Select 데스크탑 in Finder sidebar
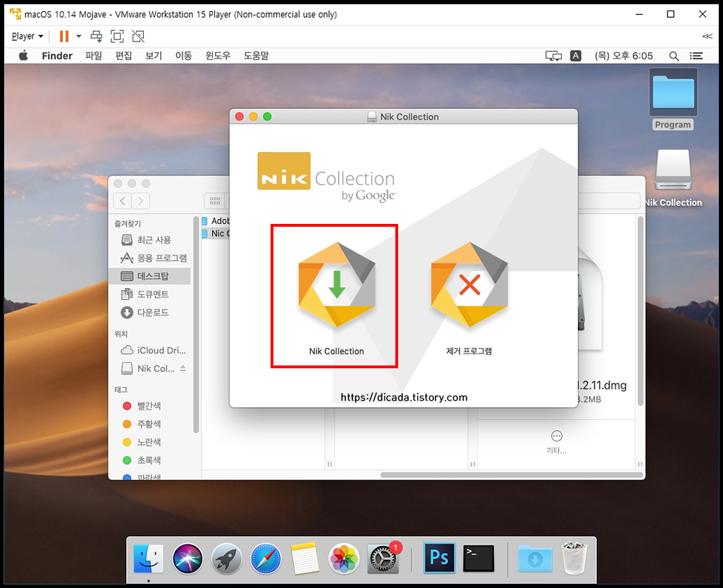 150,276
